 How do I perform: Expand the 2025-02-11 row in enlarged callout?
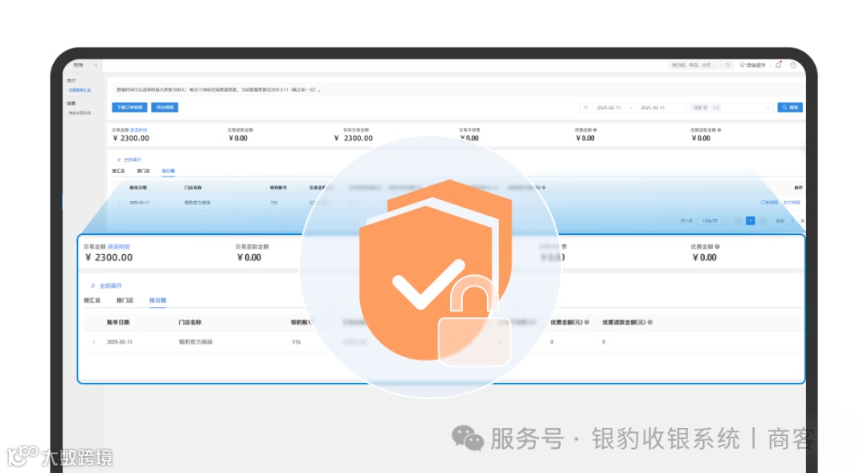[x=93, y=343]
